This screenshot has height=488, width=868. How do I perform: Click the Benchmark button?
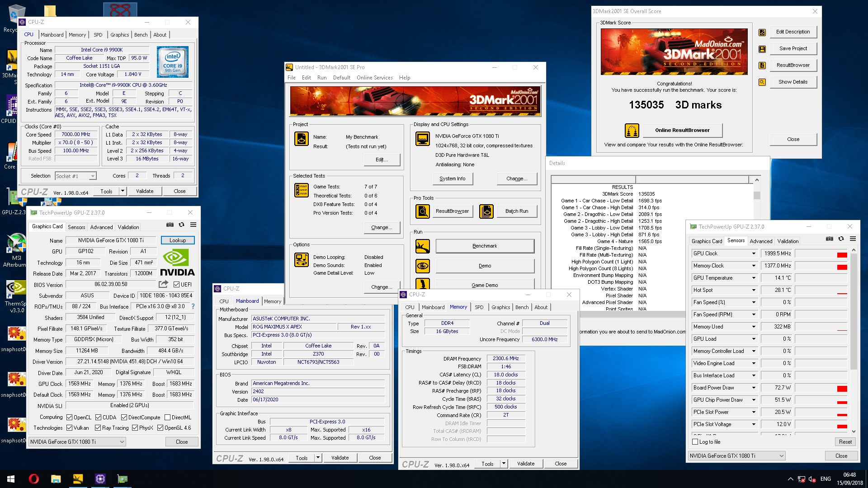click(485, 246)
